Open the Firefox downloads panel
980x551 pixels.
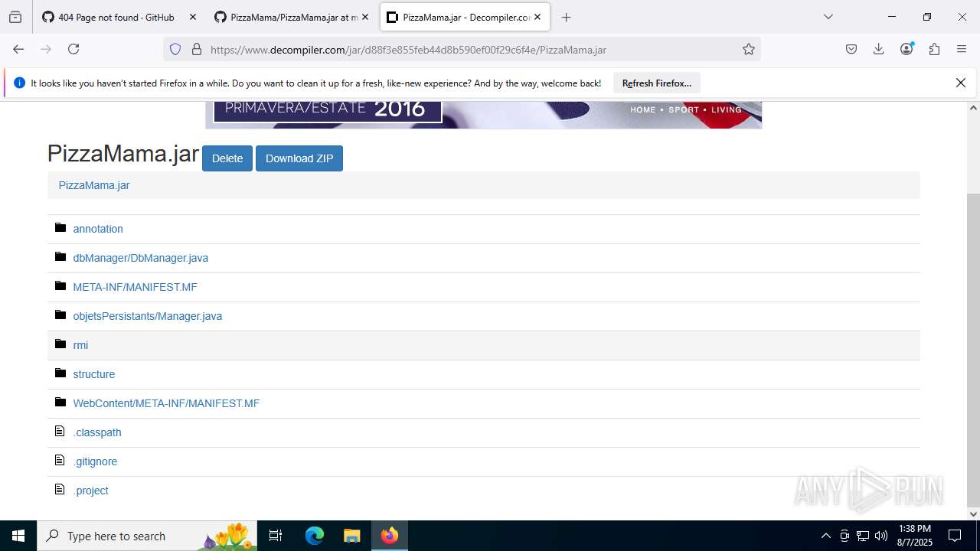pyautogui.click(x=879, y=49)
